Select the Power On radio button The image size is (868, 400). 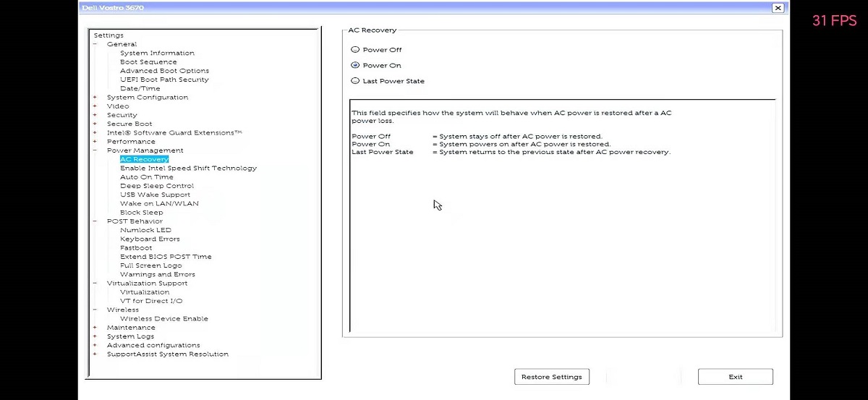354,65
